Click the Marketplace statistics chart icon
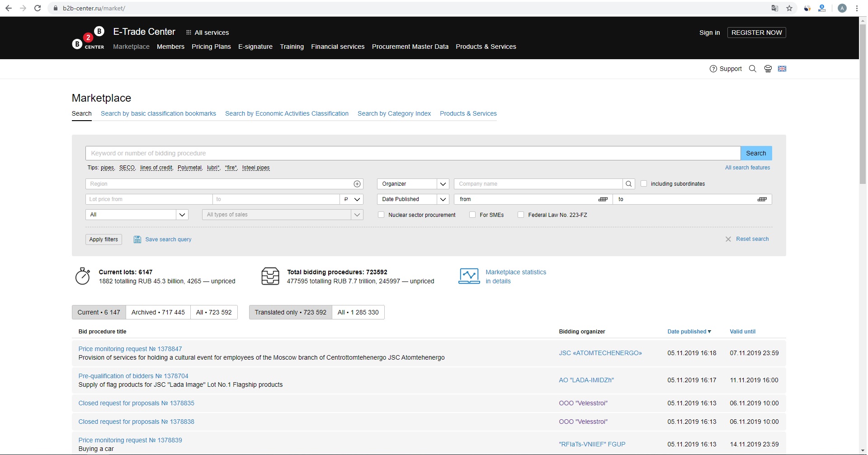Image resolution: width=868 pixels, height=455 pixels. (469, 276)
